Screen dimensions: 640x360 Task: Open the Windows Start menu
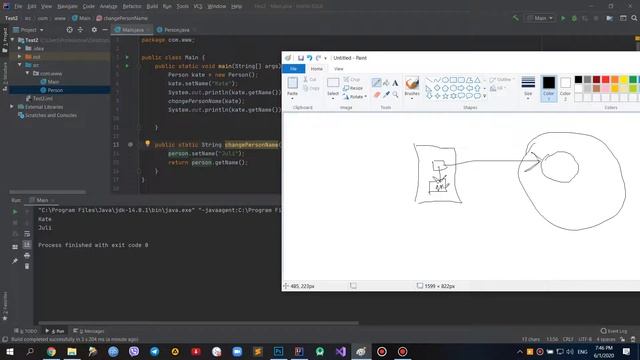[9, 351]
